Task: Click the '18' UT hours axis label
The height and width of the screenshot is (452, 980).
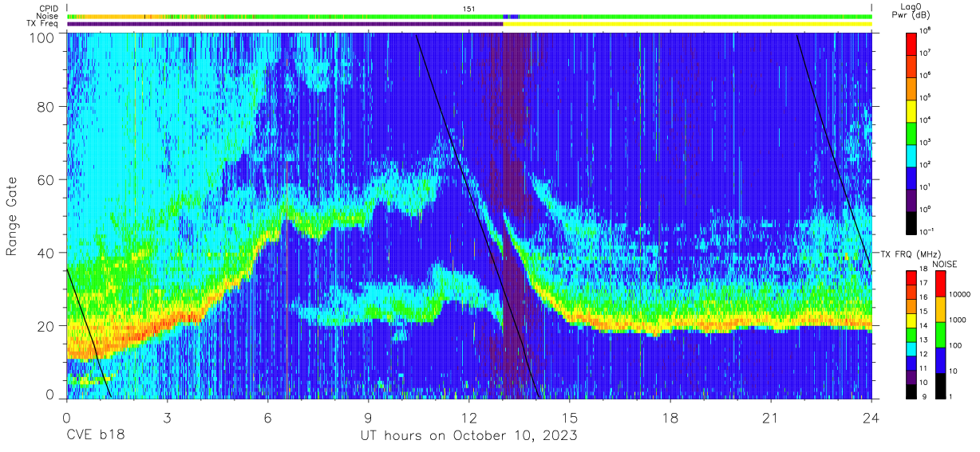Action: (x=670, y=419)
